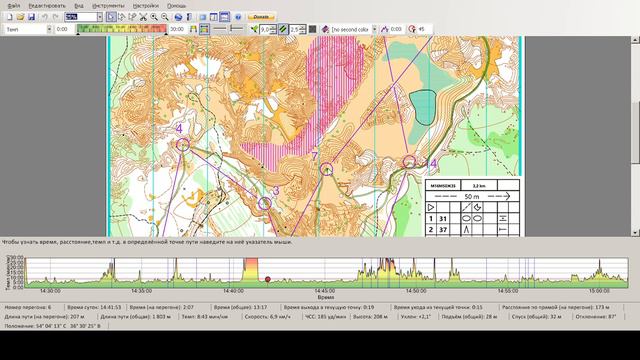Open the Настройки menu
640x360 pixels.
point(146,6)
